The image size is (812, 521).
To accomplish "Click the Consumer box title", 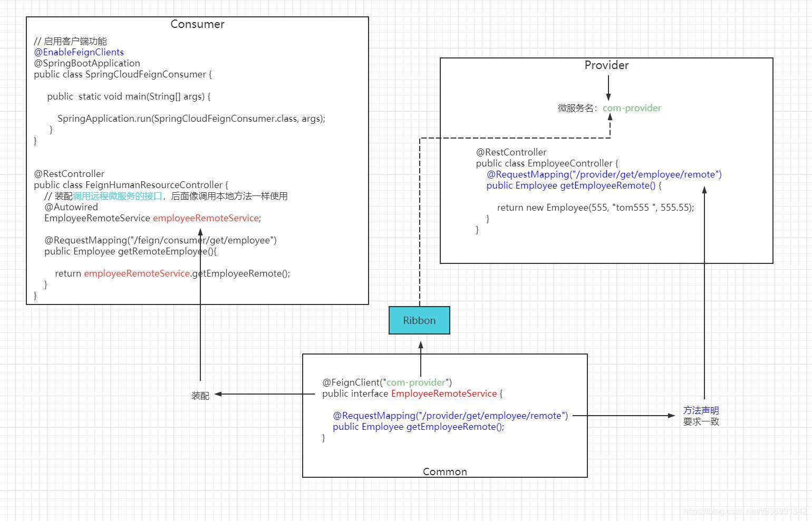I will [x=197, y=24].
